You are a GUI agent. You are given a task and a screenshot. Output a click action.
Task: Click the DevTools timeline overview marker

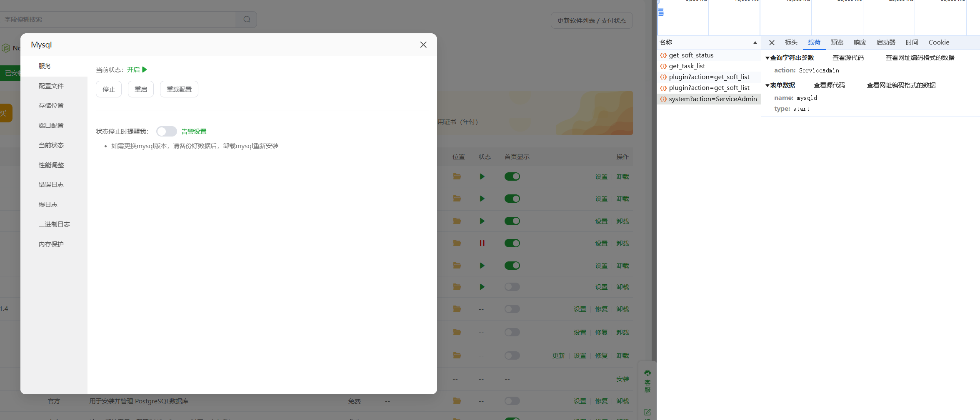(661, 12)
